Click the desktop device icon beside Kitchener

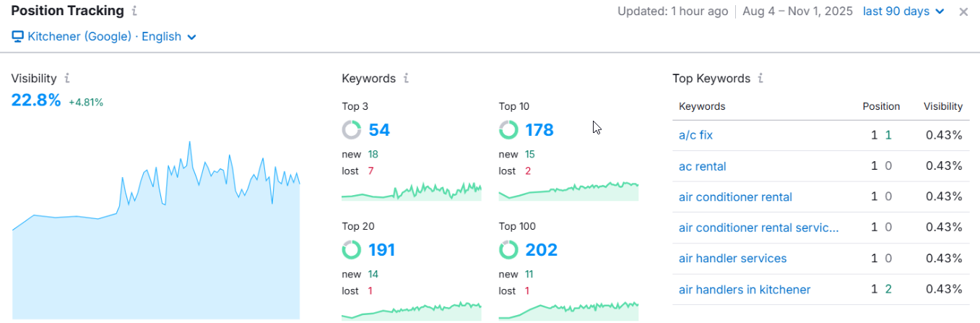point(18,36)
